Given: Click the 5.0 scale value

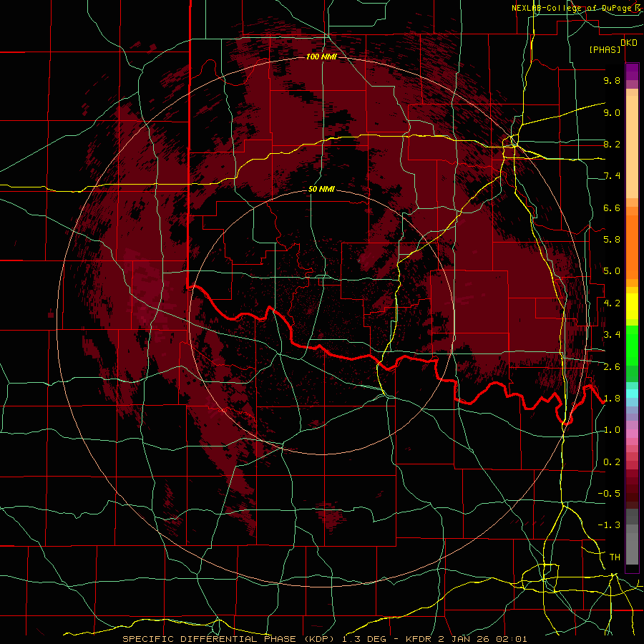Looking at the screenshot, I should [x=612, y=271].
